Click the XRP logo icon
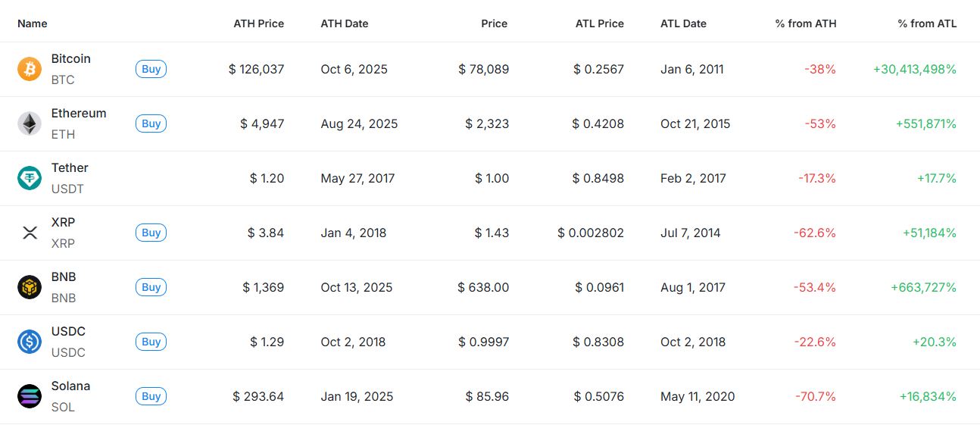980x425 pixels. pos(30,233)
